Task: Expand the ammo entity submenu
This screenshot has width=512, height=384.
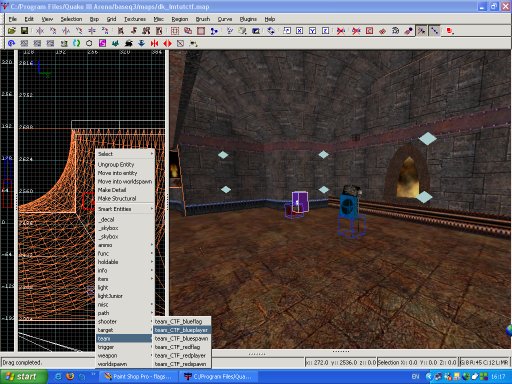Action: click(125, 245)
